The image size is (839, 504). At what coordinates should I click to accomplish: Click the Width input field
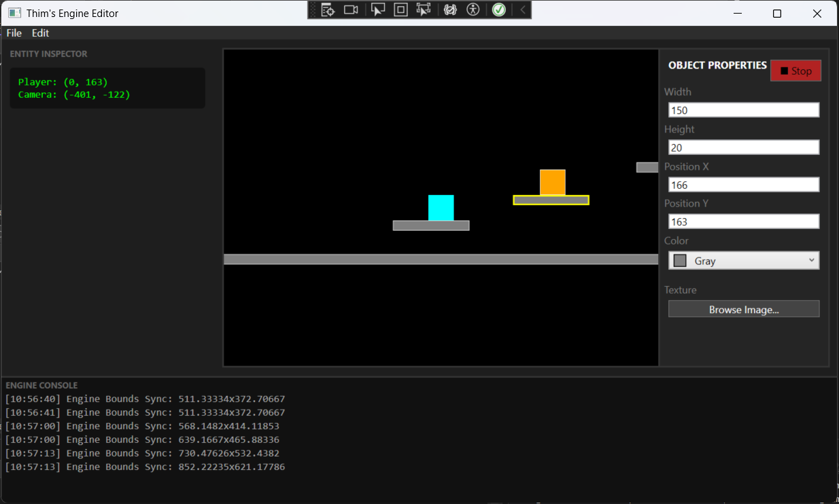pyautogui.click(x=743, y=110)
